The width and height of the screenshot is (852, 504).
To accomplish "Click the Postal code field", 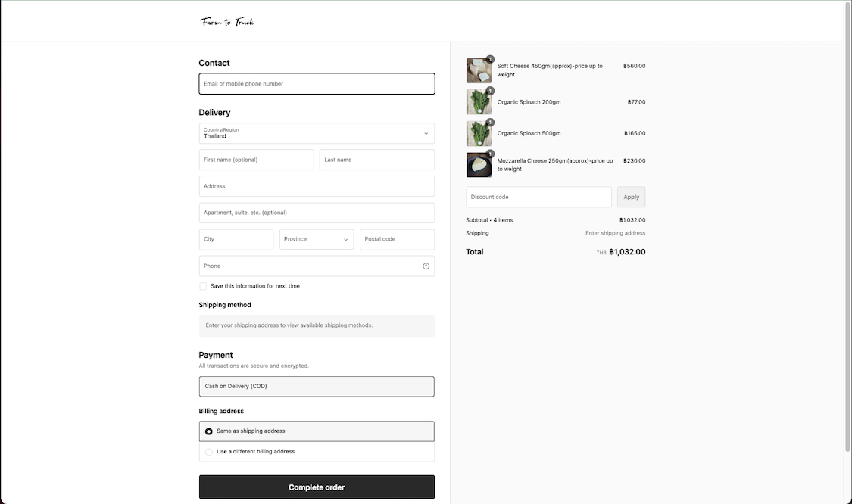I will 397,239.
